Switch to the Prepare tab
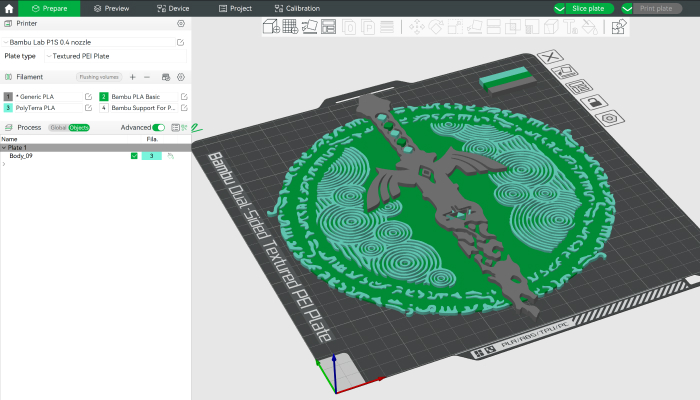This screenshot has width=700, height=400. pos(49,8)
